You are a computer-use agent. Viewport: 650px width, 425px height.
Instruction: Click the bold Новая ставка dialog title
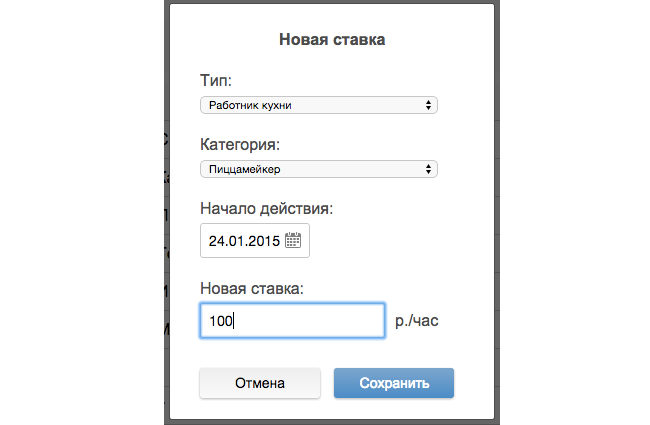click(332, 40)
